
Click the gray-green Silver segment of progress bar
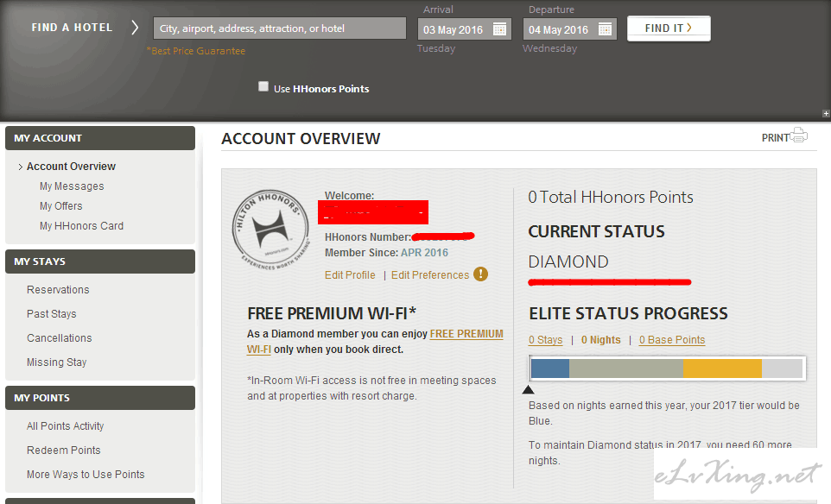[x=626, y=369]
